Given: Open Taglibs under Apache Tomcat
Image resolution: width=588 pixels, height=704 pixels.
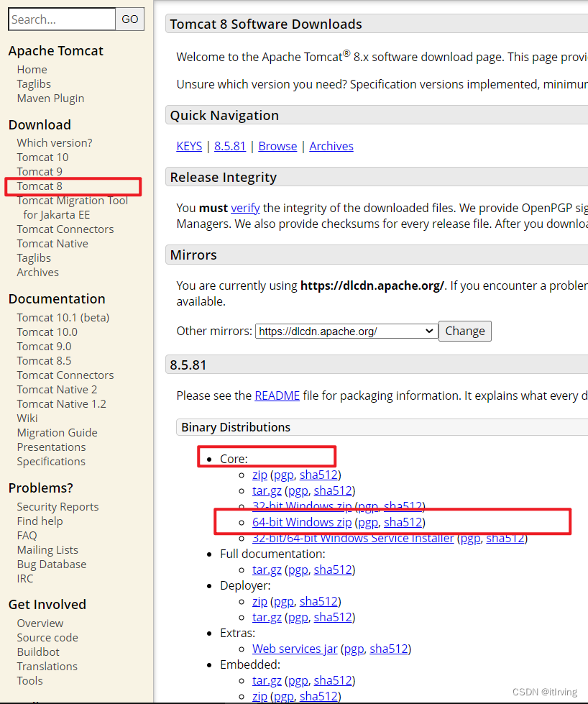Looking at the screenshot, I should coord(34,84).
